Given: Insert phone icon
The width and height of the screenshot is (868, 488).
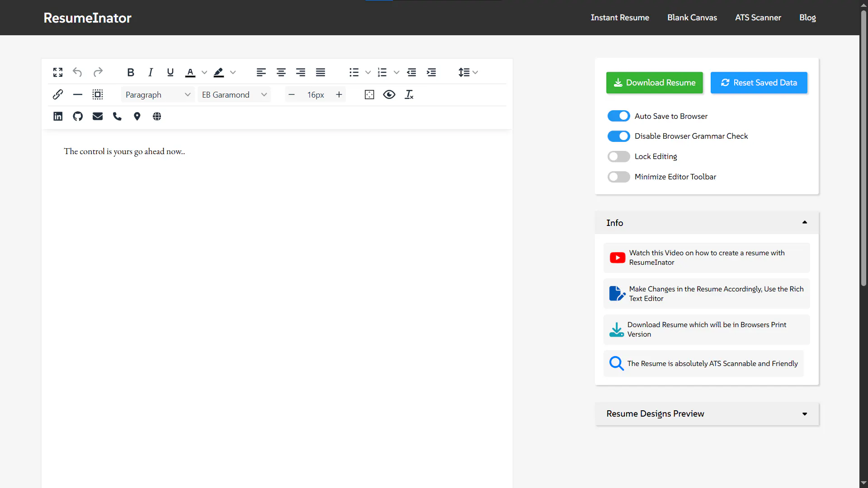Looking at the screenshot, I should pyautogui.click(x=118, y=117).
